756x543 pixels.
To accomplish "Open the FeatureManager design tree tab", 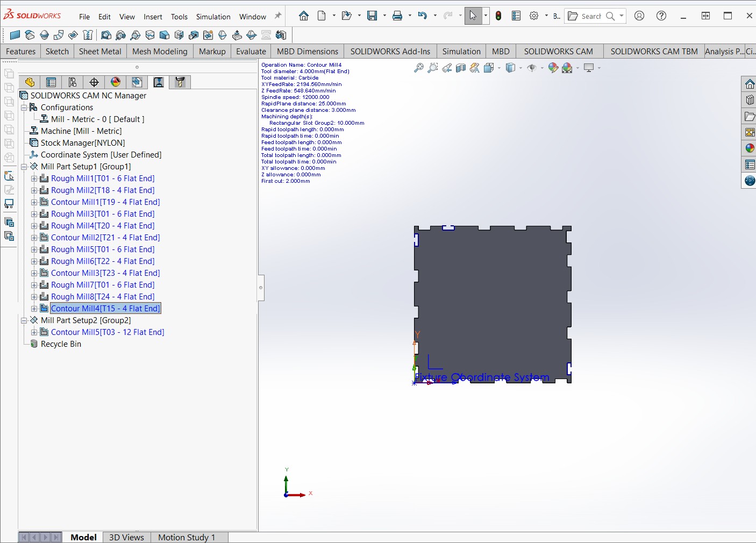I will coord(30,82).
